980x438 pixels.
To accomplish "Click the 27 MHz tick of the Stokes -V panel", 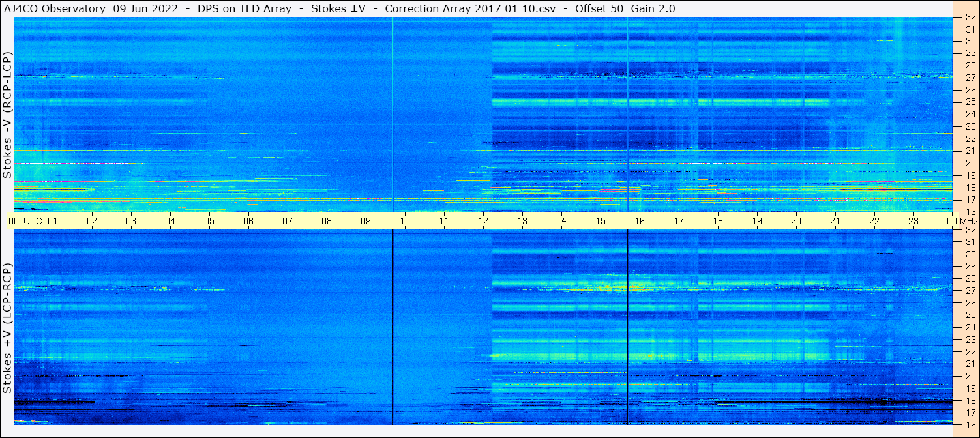I will 970,77.
